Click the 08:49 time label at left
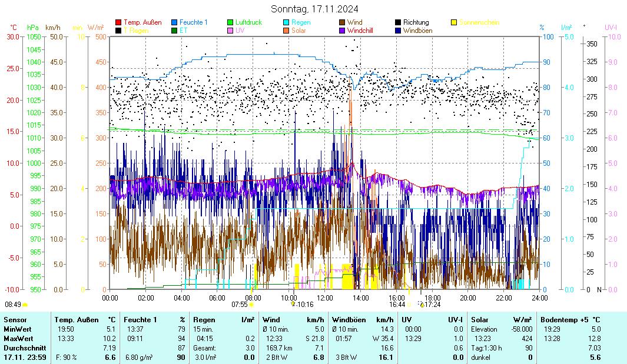627x364 pixels. coord(13,305)
